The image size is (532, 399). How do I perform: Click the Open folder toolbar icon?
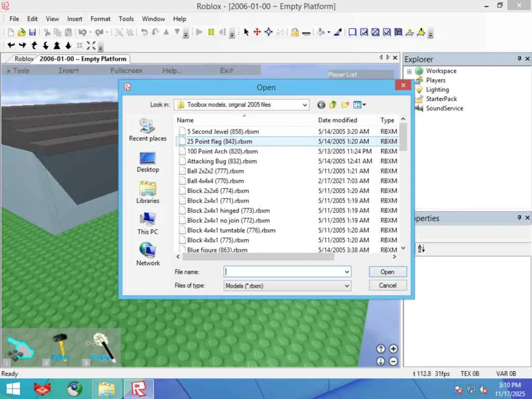coord(22,32)
